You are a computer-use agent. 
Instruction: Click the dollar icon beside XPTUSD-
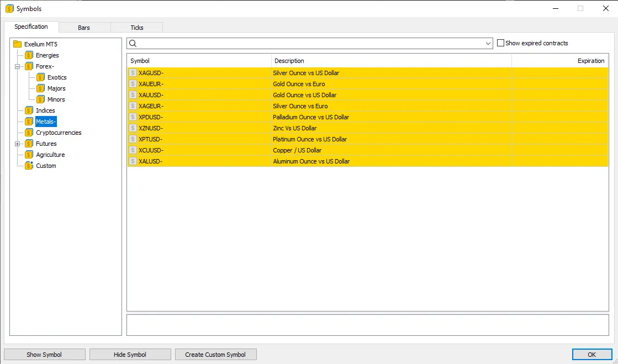coord(133,139)
